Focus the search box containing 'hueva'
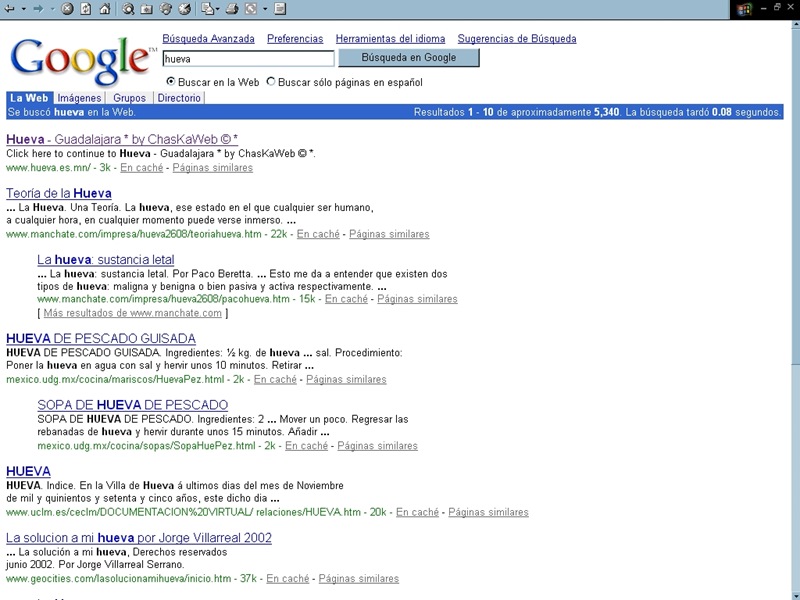Image resolution: width=800 pixels, height=600 pixels. click(248, 59)
